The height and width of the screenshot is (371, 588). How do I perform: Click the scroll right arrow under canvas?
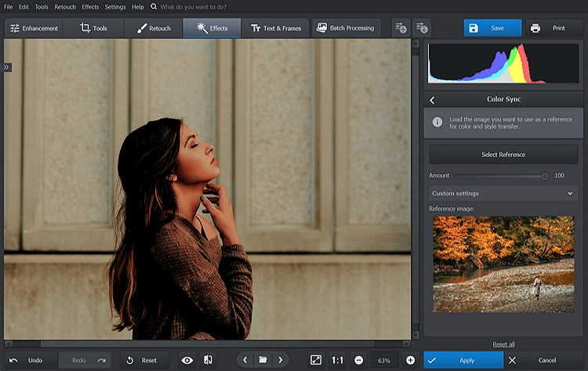pyautogui.click(x=406, y=344)
